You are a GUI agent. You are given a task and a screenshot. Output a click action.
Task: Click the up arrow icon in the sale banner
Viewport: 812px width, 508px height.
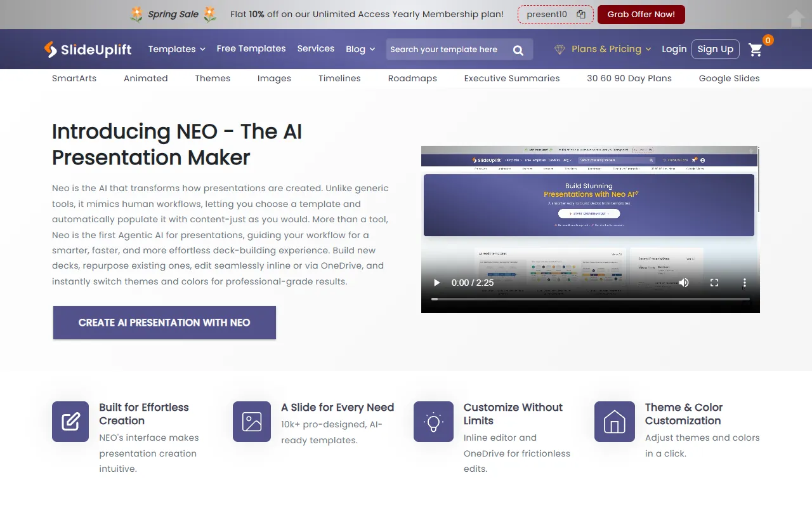(796, 18)
